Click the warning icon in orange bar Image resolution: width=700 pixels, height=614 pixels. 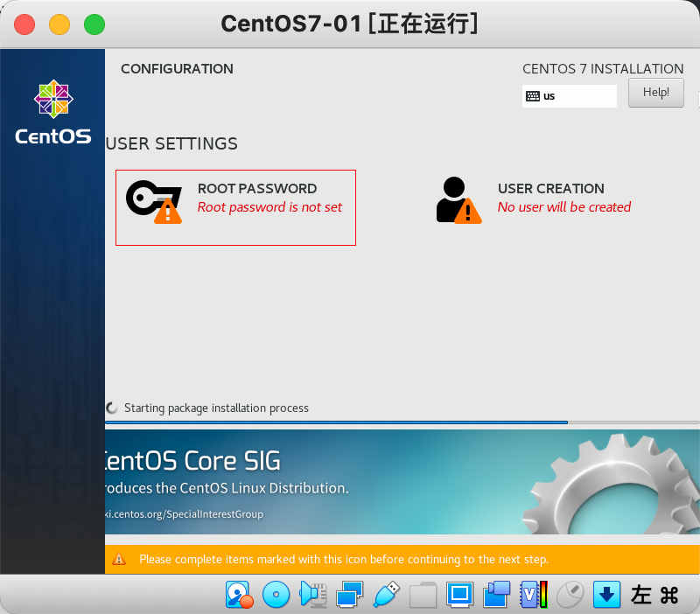pyautogui.click(x=119, y=559)
